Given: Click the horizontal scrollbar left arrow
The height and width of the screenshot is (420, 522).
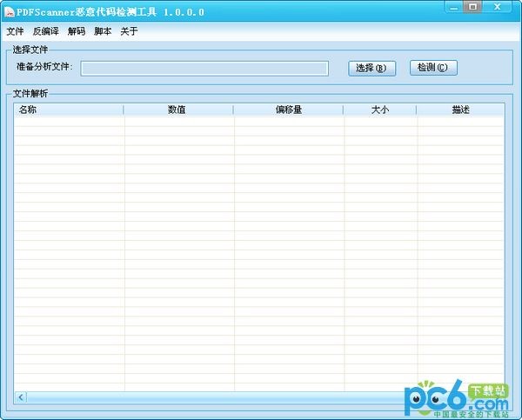Looking at the screenshot, I should pos(21,397).
